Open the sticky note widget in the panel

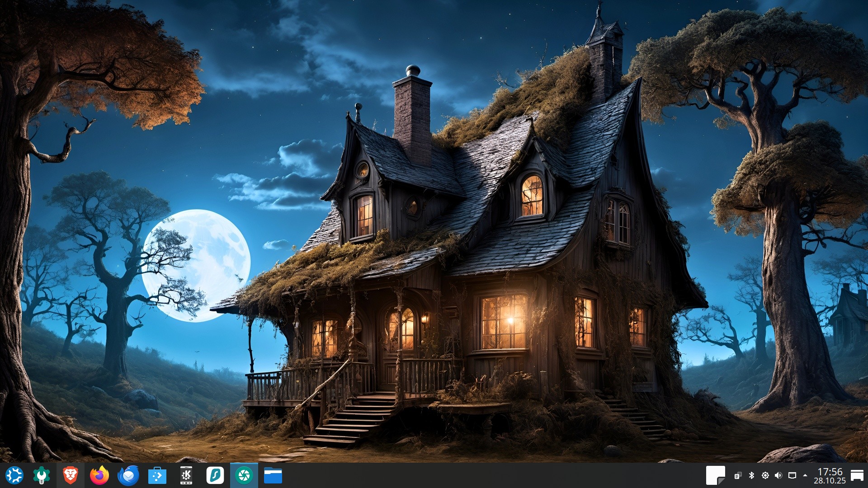pos(715,475)
